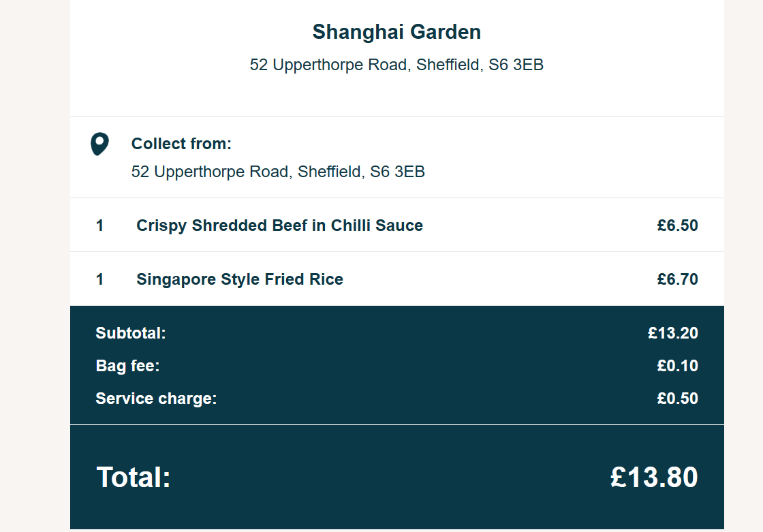
Task: Click the large Total label
Action: [x=134, y=477]
